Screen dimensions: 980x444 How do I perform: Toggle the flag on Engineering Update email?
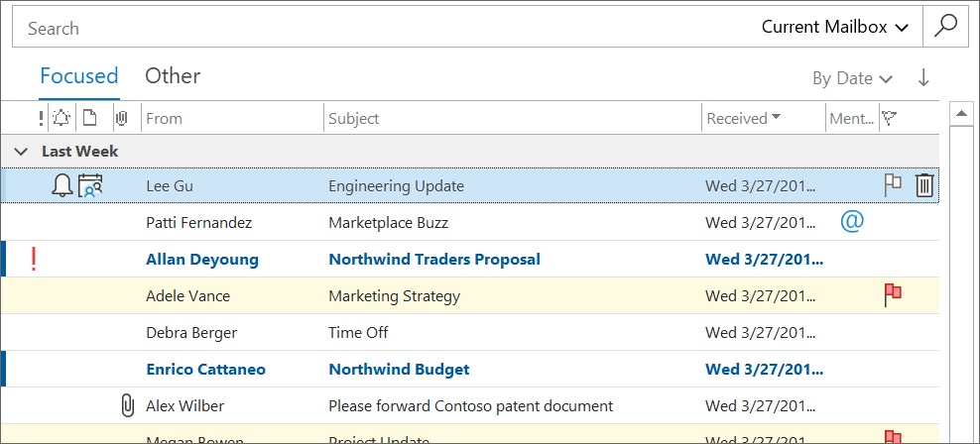(893, 185)
